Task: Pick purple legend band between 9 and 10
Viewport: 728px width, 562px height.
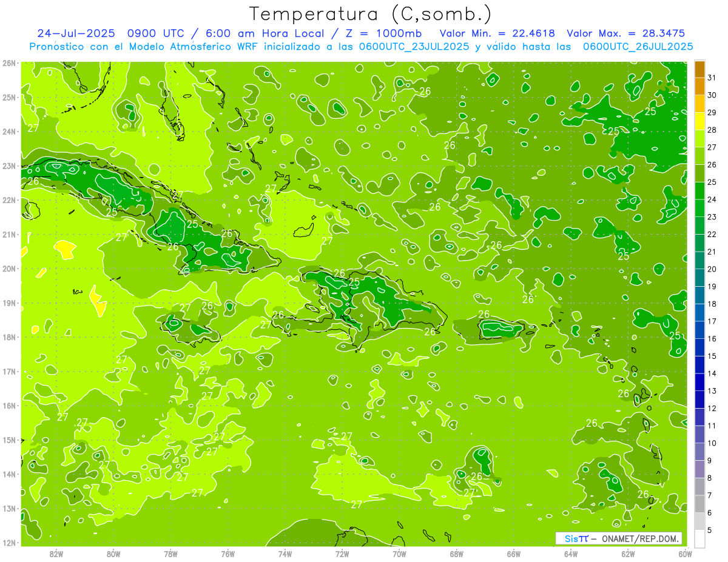Action: click(x=699, y=452)
